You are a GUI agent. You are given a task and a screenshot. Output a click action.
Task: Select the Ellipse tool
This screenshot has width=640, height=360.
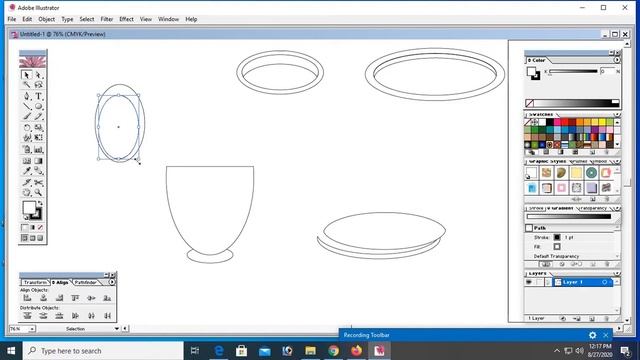(38, 107)
